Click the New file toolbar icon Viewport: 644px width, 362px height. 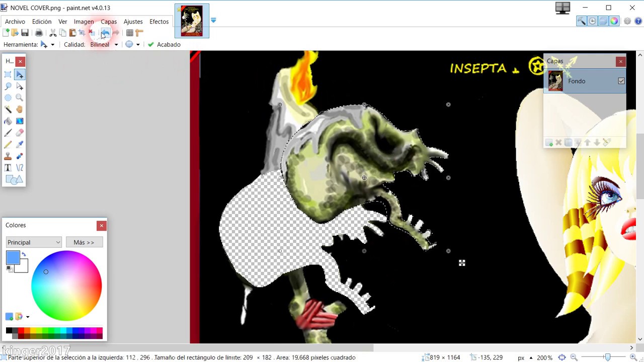click(6, 33)
